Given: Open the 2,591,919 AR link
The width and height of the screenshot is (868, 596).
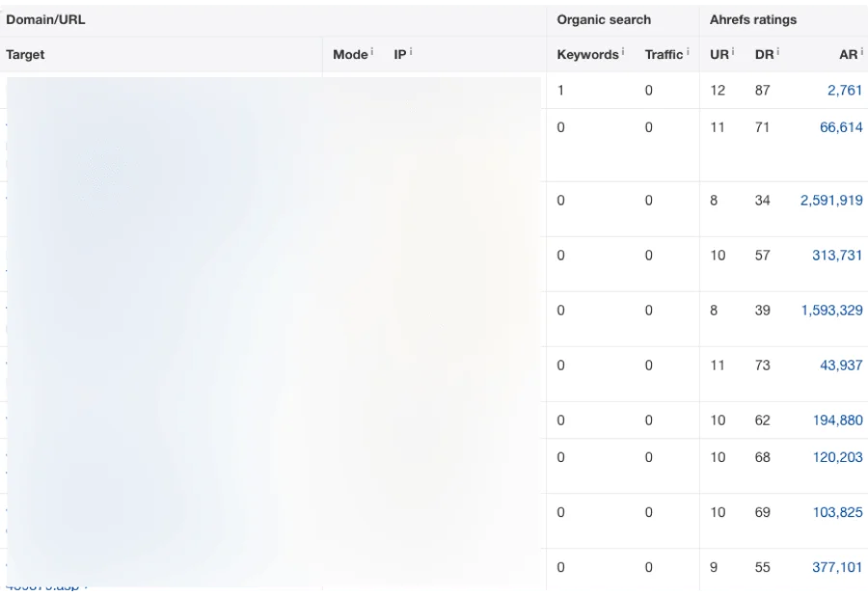Looking at the screenshot, I should click(x=831, y=201).
